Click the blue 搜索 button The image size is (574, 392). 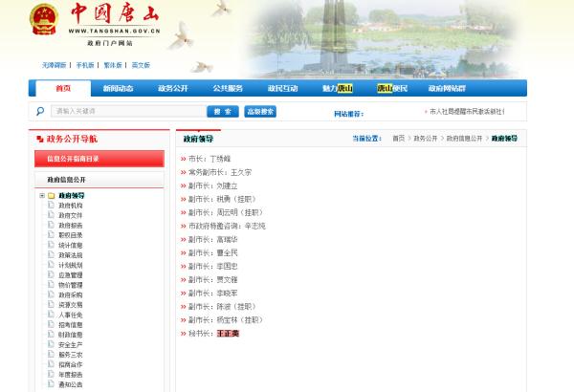pos(222,111)
